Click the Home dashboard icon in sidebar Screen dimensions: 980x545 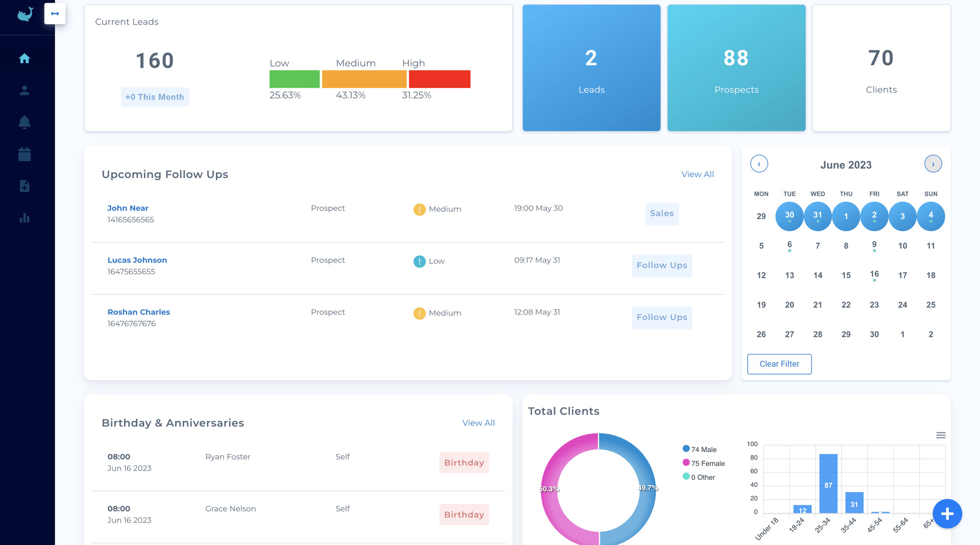tap(24, 58)
